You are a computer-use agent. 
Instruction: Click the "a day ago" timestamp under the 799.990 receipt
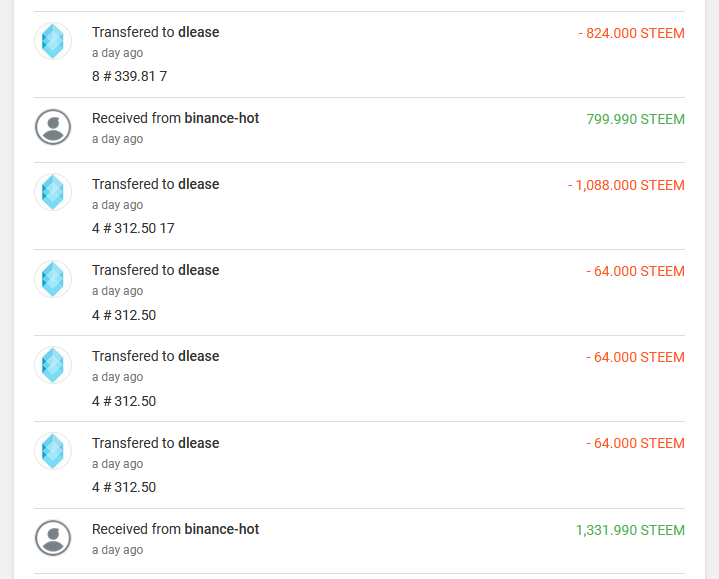[x=117, y=139]
